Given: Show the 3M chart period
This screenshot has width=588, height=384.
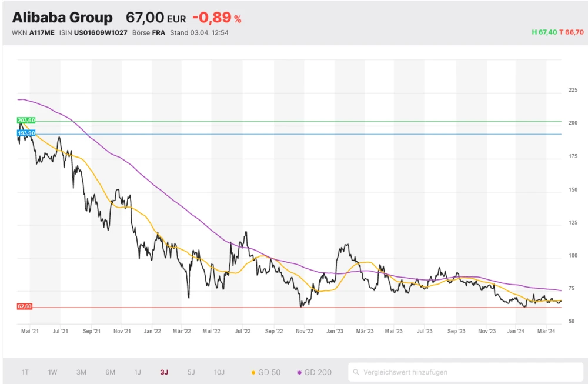Looking at the screenshot, I should pyautogui.click(x=81, y=372).
